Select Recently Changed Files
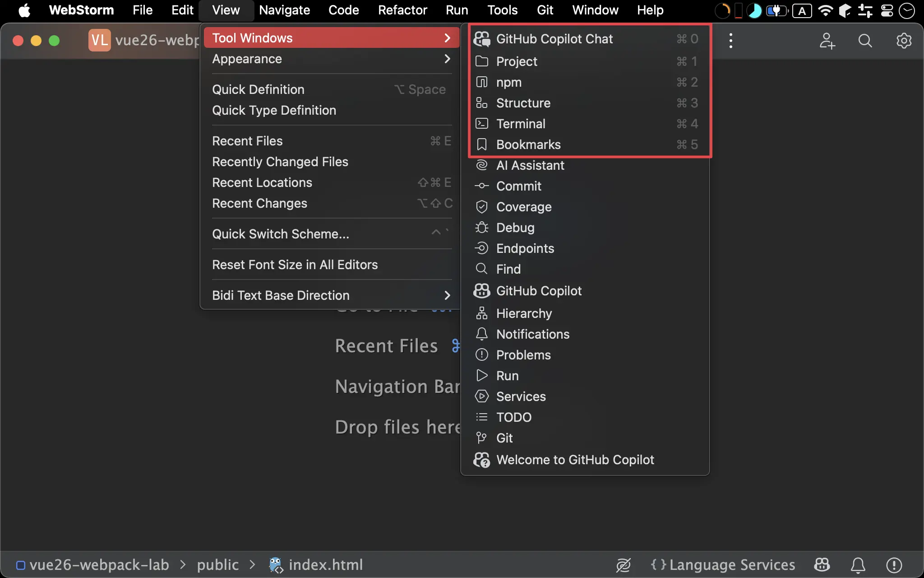The height and width of the screenshot is (578, 924). 332,162
